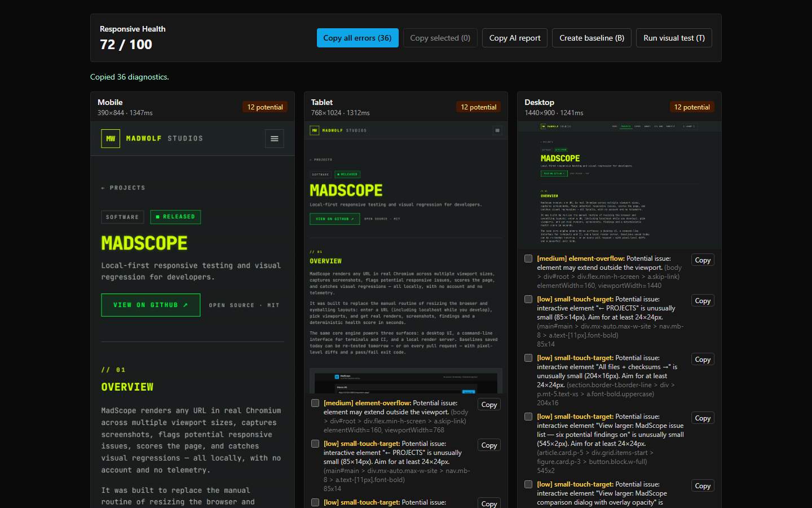Image resolution: width=812 pixels, height=508 pixels.
Task: Click '390×844 · 1347ms' Mobile viewport info
Action: 125,113
